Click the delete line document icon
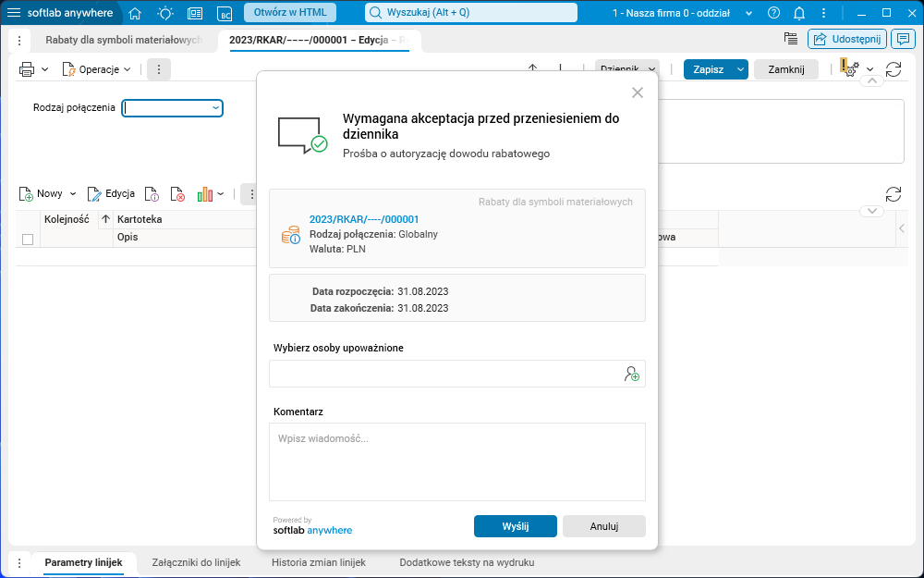 tap(177, 194)
